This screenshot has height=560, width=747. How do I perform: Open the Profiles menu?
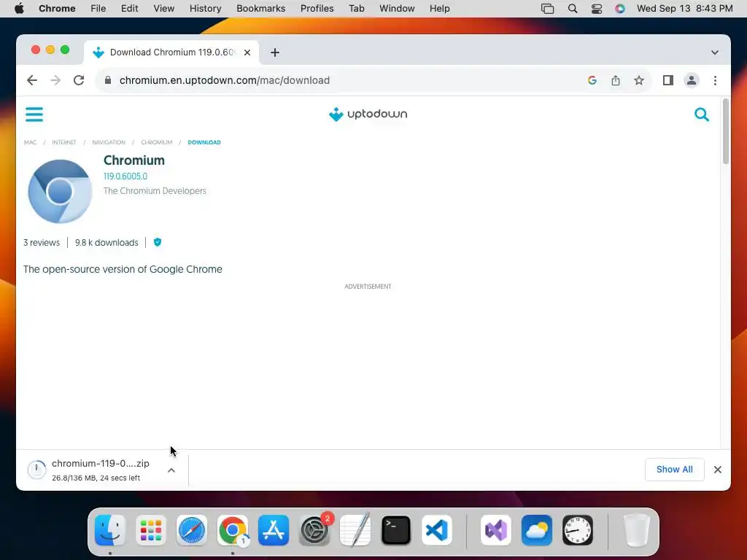point(317,9)
